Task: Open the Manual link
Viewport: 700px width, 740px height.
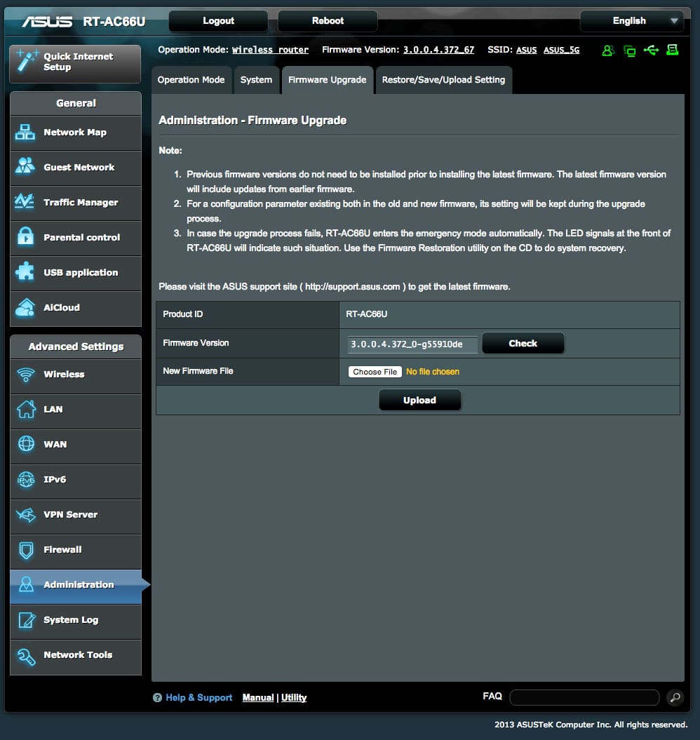Action: click(x=257, y=697)
